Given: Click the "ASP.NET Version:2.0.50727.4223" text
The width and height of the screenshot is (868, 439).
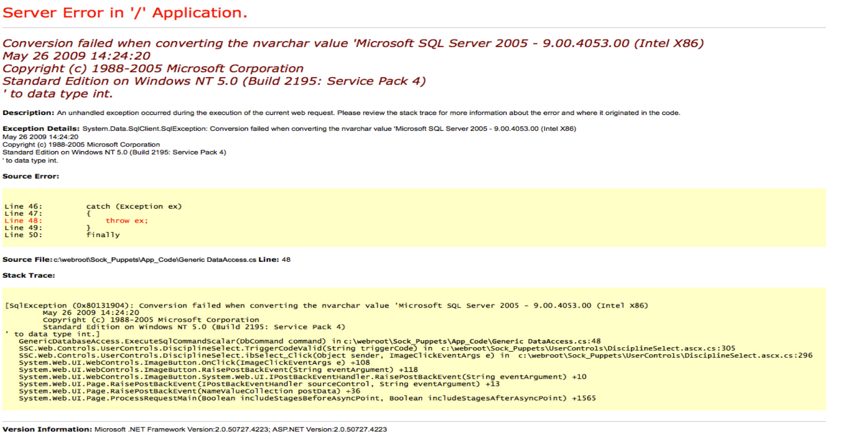Looking at the screenshot, I should pyautogui.click(x=330, y=429).
